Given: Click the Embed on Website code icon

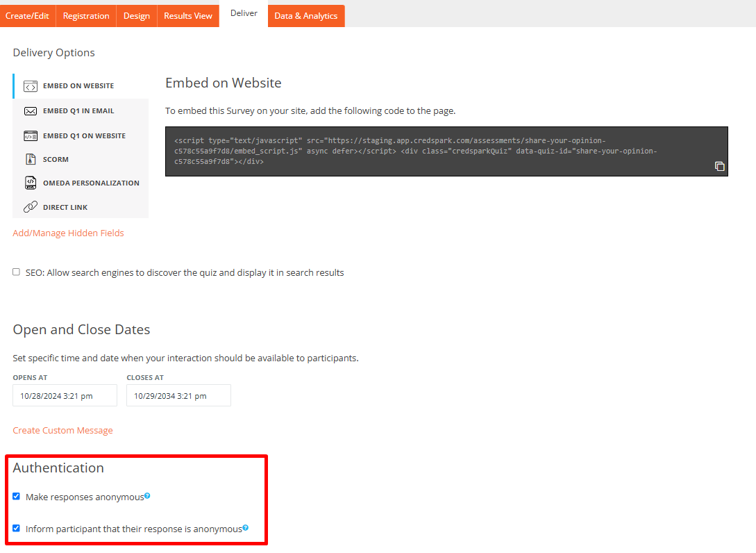Looking at the screenshot, I should tap(31, 86).
